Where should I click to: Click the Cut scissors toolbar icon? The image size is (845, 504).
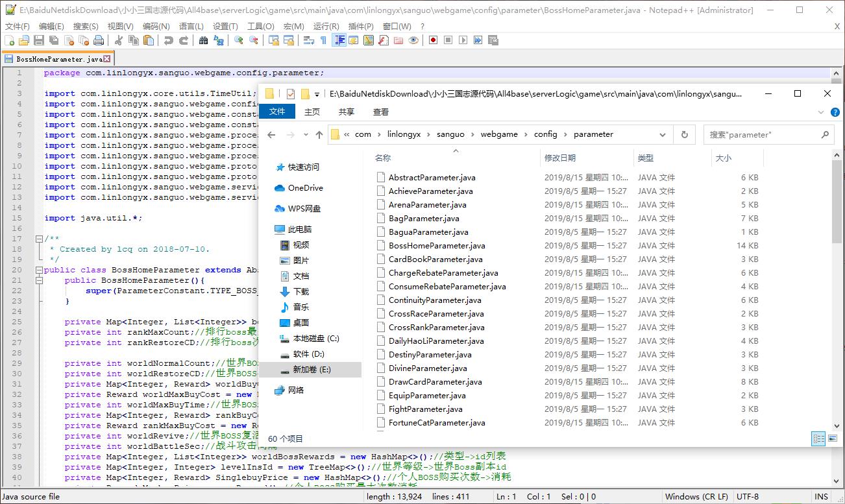(119, 40)
